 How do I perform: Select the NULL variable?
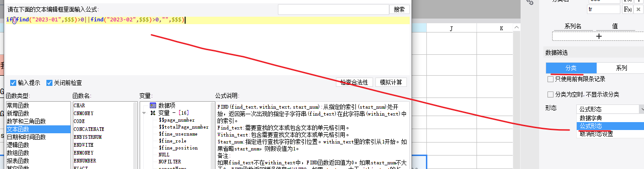[164, 155]
